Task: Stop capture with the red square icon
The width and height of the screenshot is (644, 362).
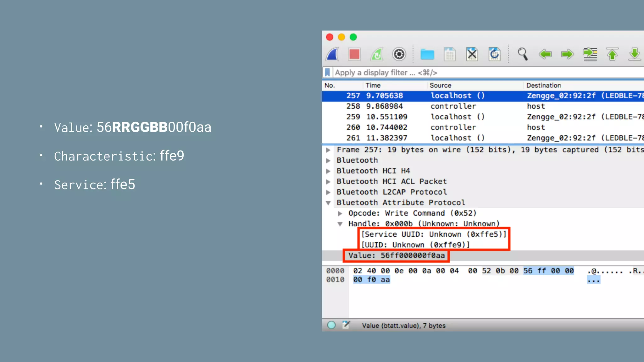Action: [x=354, y=54]
